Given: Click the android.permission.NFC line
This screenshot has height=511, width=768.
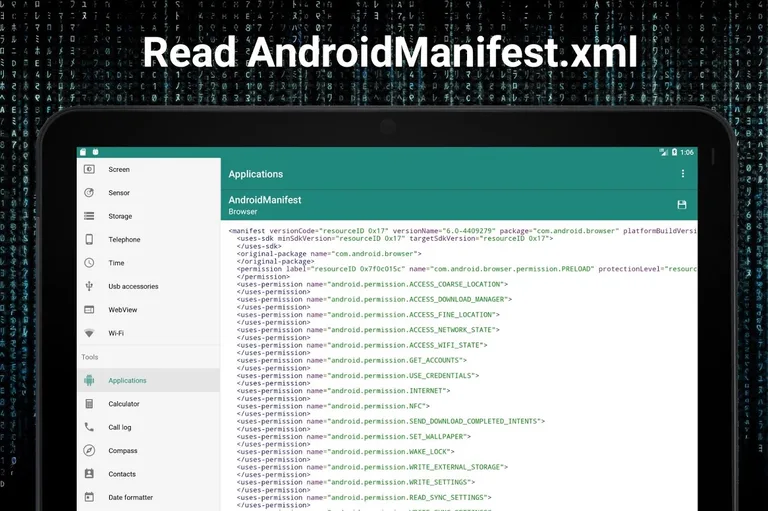Looking at the screenshot, I should (334, 406).
